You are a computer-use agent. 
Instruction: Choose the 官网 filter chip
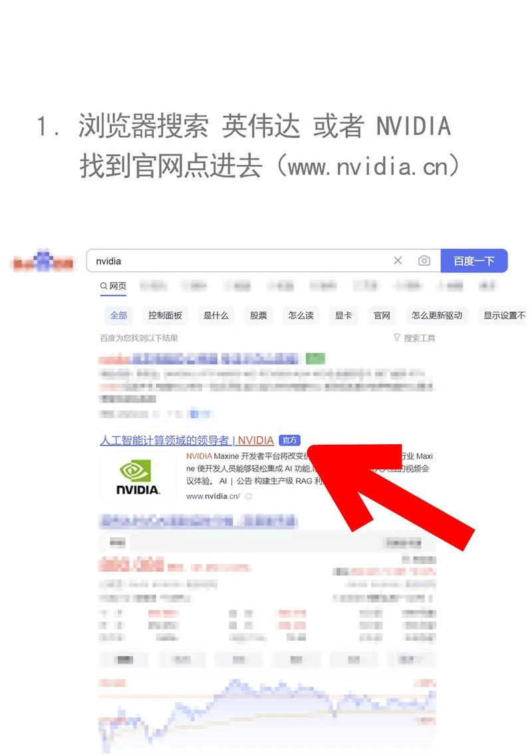point(382,315)
